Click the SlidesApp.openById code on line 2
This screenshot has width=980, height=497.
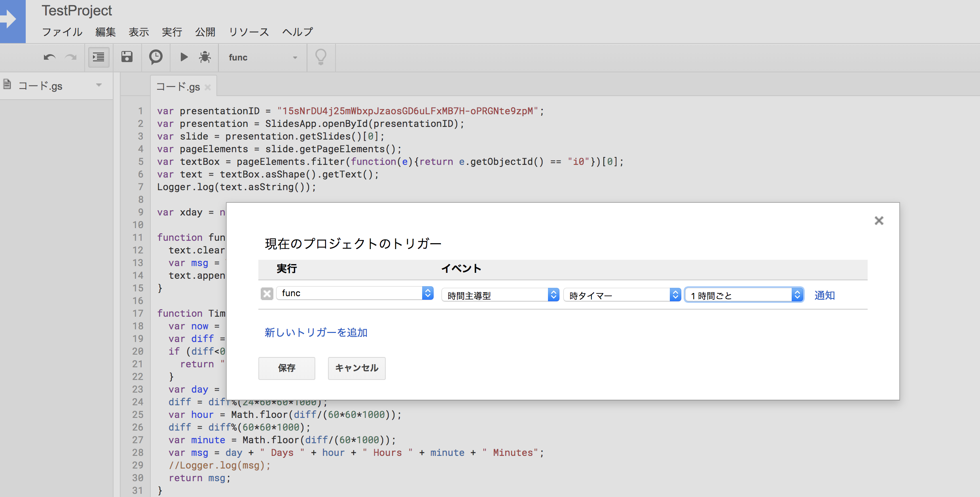[364, 124]
